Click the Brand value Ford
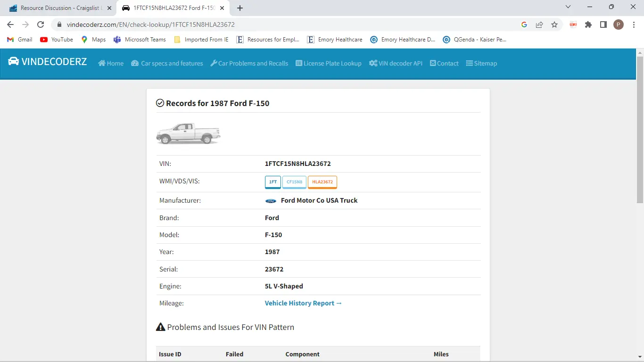The height and width of the screenshot is (362, 644). 272,218
